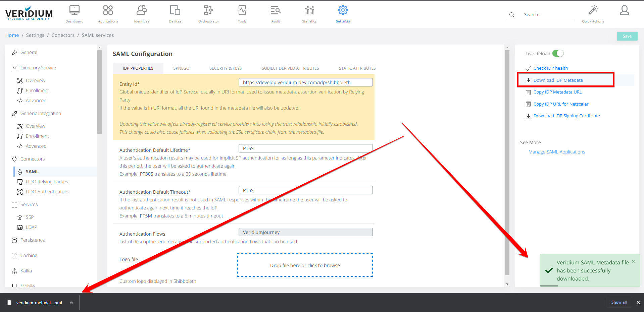The height and width of the screenshot is (312, 644).
Task: Open the Applications icon in top navigation
Action: (108, 11)
